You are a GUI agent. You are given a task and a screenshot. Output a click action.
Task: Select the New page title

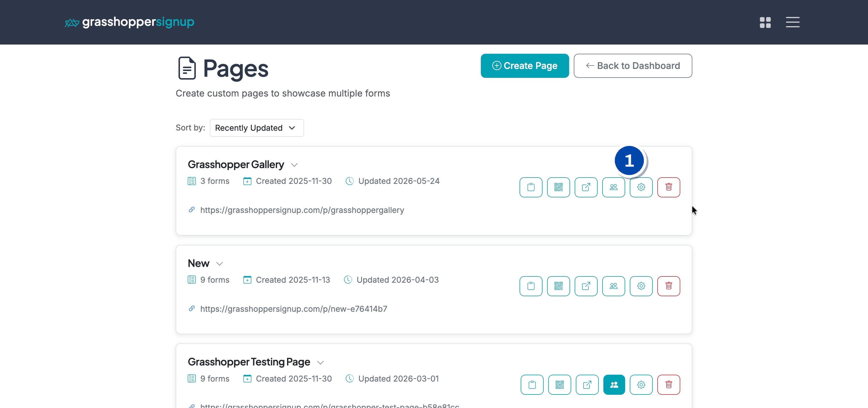point(198,263)
